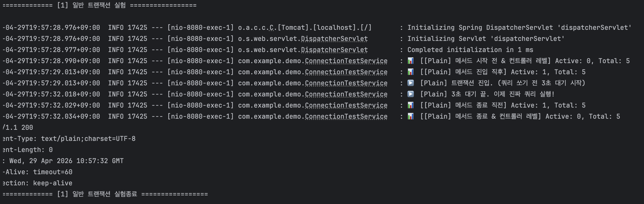Click the play icon before '3초 대기 끝'
The width and height of the screenshot is (644, 204).
411,94
